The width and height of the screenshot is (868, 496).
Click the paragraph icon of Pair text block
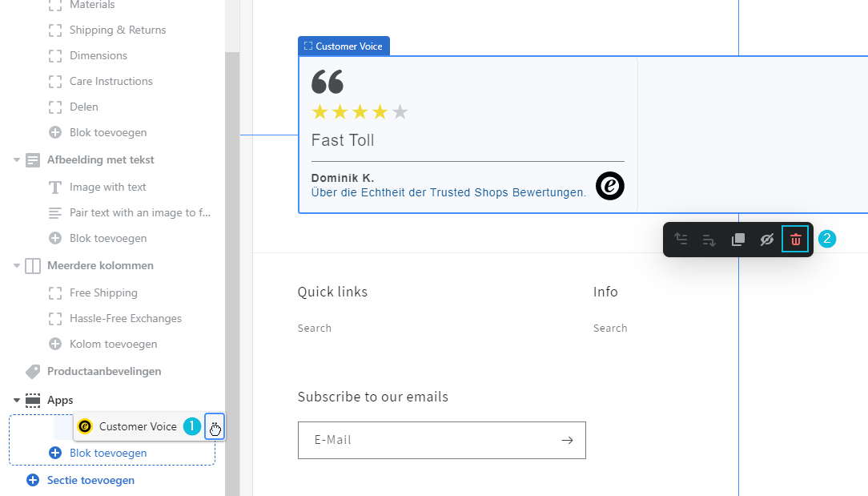pyautogui.click(x=54, y=213)
